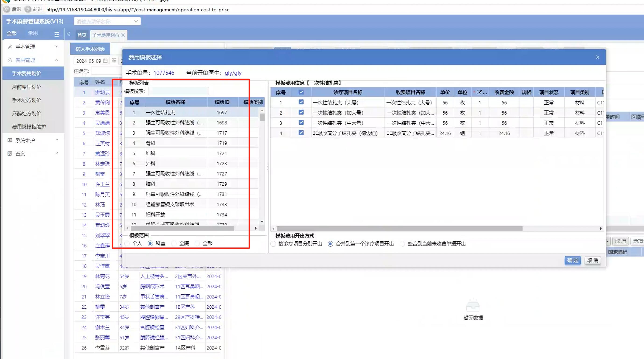The width and height of the screenshot is (644, 359).
Task: Open the menu name search dropdown
Action: tap(107, 21)
